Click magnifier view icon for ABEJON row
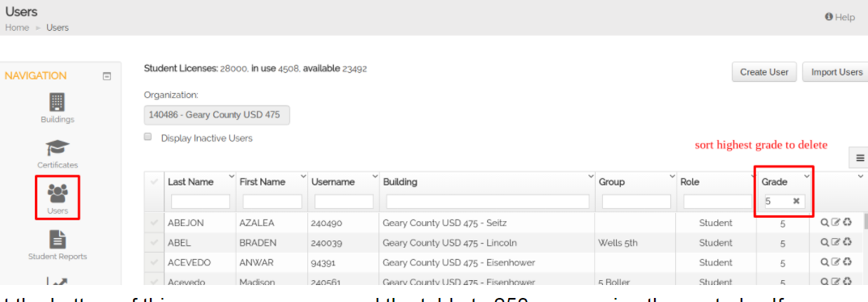The width and height of the screenshot is (868, 302). 824,223
